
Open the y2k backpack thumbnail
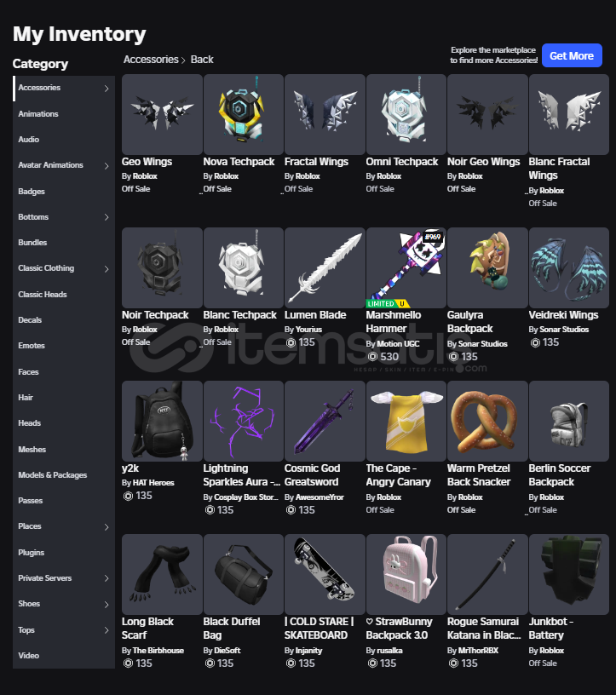pos(162,421)
